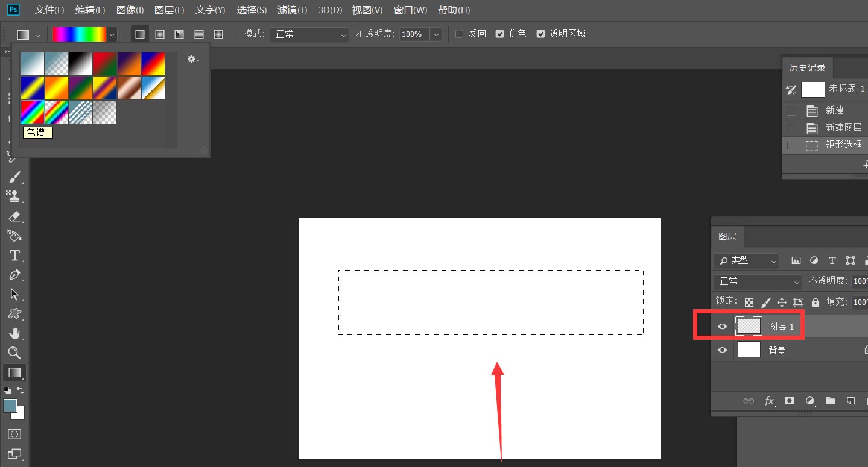Set history brush source for 新建
Image resolution: width=868 pixels, height=467 pixels.
point(791,111)
